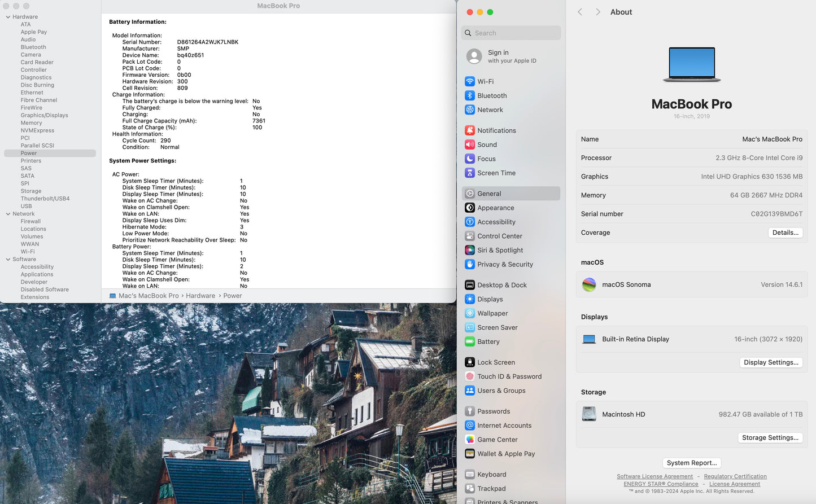The image size is (816, 504).
Task: Select Graphics/Displays in the Hardware list
Action: click(x=44, y=115)
